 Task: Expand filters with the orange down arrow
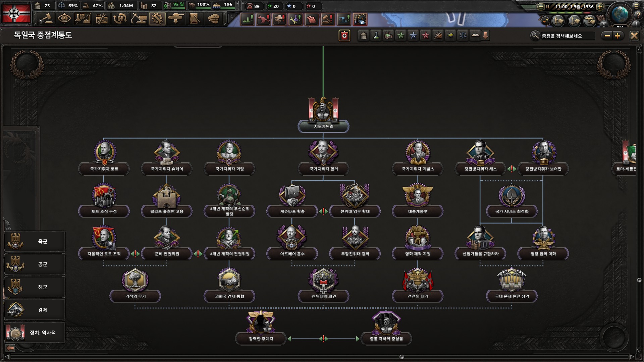485,36
